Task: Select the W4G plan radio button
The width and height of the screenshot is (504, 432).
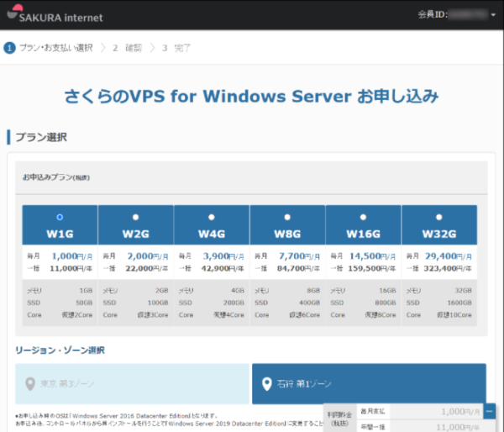Action: click(x=212, y=217)
